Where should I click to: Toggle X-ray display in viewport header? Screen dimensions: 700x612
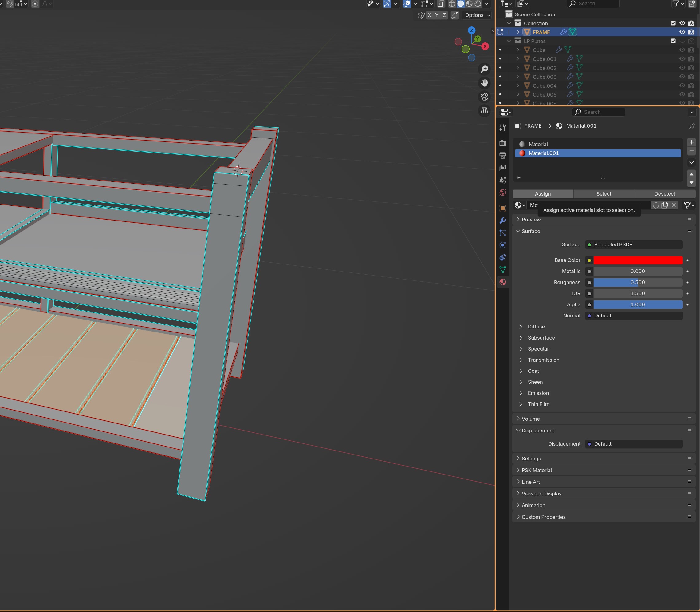(x=441, y=4)
